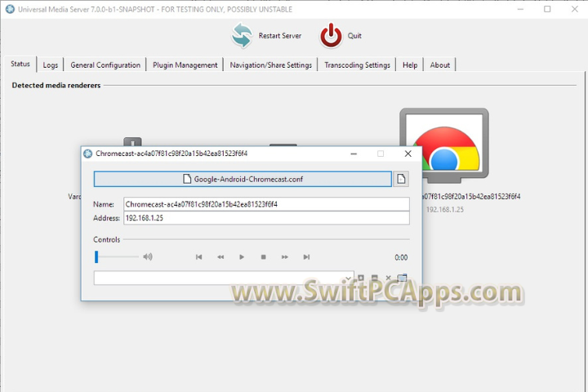The image size is (588, 392).
Task: Mute the volume via the speaker icon
Action: [148, 256]
